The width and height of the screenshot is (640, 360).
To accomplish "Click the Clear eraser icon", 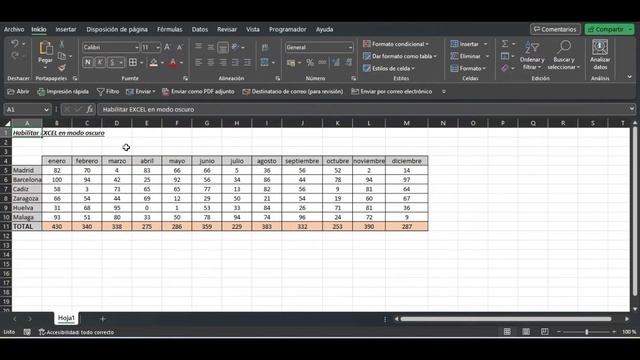I will tap(505, 68).
